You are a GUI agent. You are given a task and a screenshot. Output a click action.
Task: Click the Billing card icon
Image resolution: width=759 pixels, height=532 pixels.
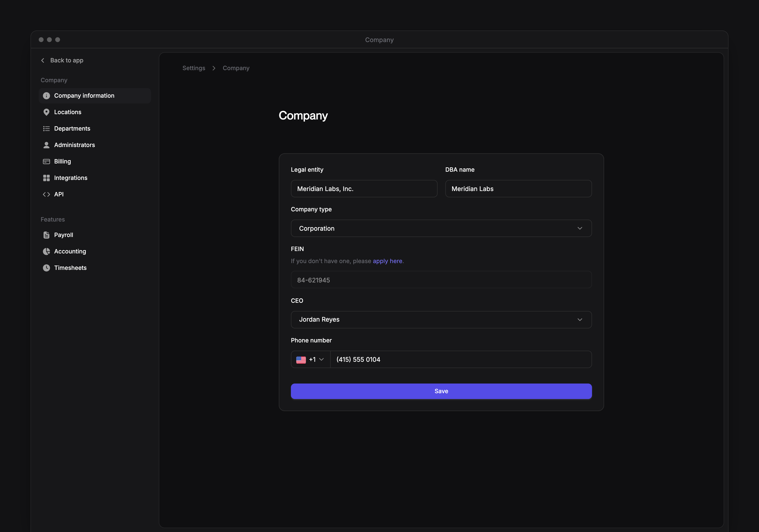point(46,162)
